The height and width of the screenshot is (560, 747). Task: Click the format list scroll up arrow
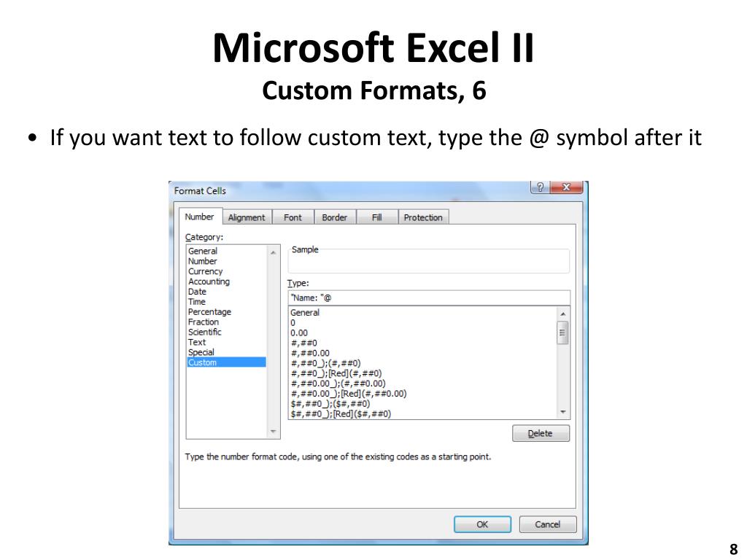(563, 314)
